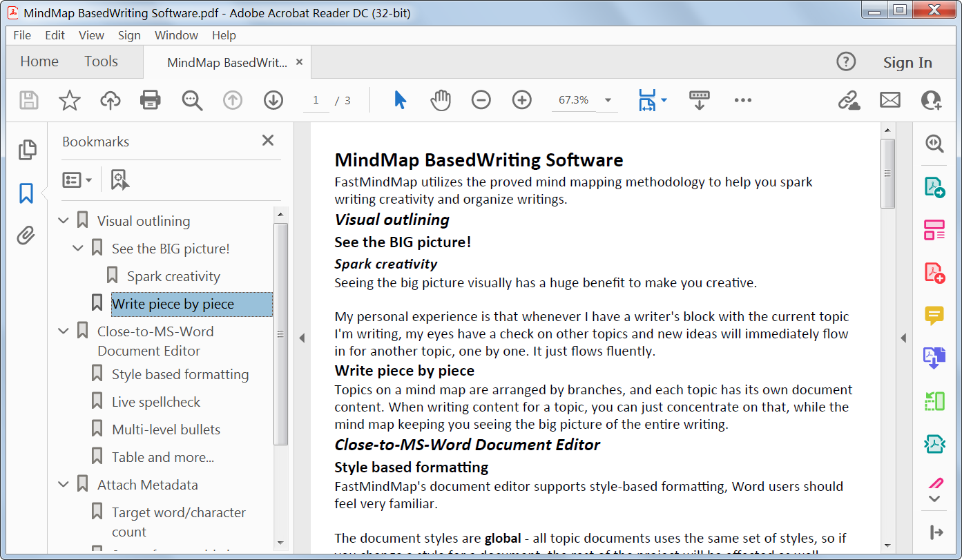The image size is (962, 560).
Task: Click the page number input field
Action: tap(316, 100)
